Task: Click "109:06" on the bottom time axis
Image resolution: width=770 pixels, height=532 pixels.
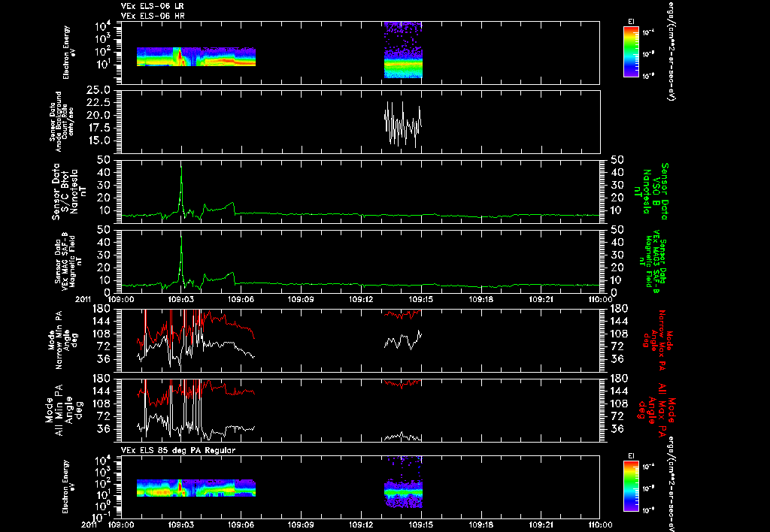Action: click(x=241, y=524)
